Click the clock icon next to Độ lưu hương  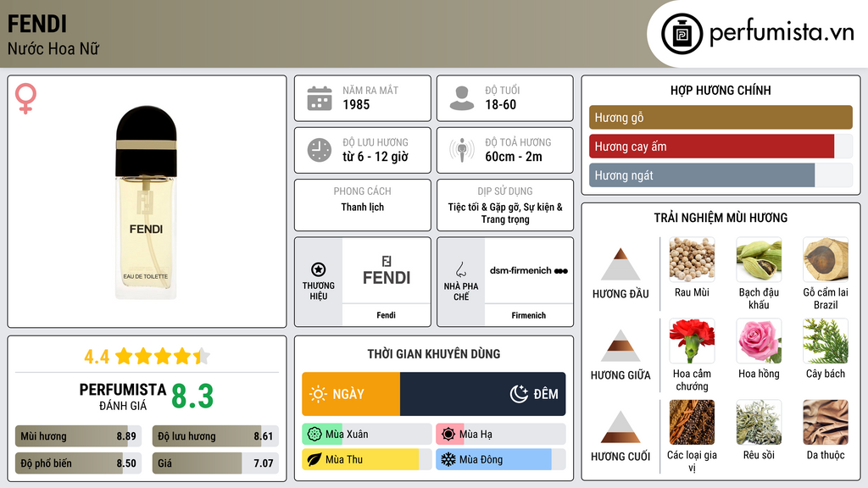click(320, 150)
